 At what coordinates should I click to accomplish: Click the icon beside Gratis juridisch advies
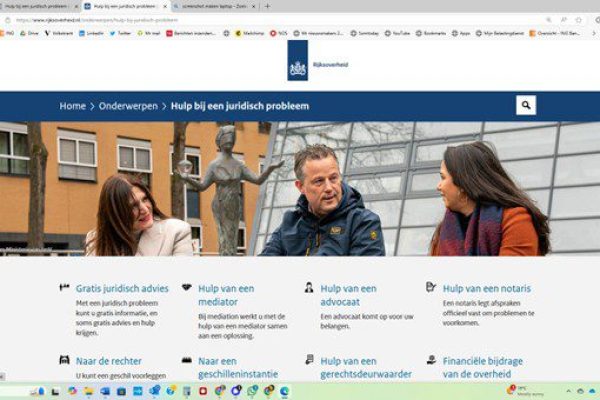[65, 287]
